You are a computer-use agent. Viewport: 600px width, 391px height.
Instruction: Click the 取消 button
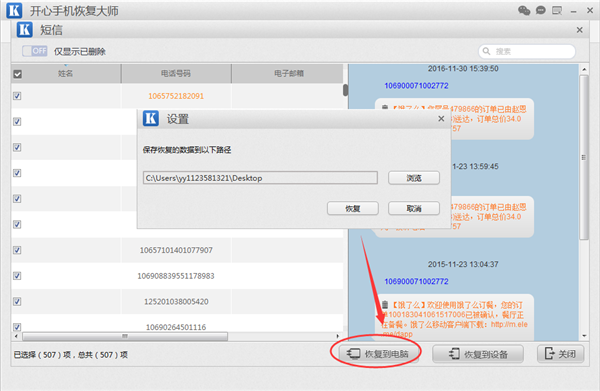click(x=414, y=209)
